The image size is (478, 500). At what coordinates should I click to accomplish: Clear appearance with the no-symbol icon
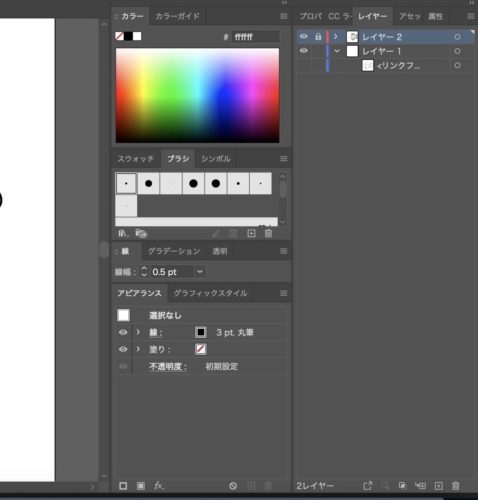coord(233,486)
